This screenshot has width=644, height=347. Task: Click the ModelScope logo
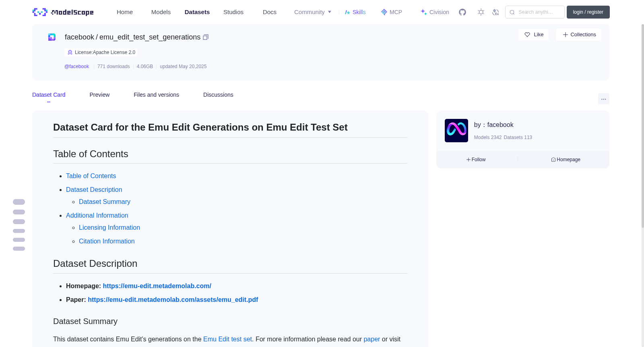coord(63,12)
